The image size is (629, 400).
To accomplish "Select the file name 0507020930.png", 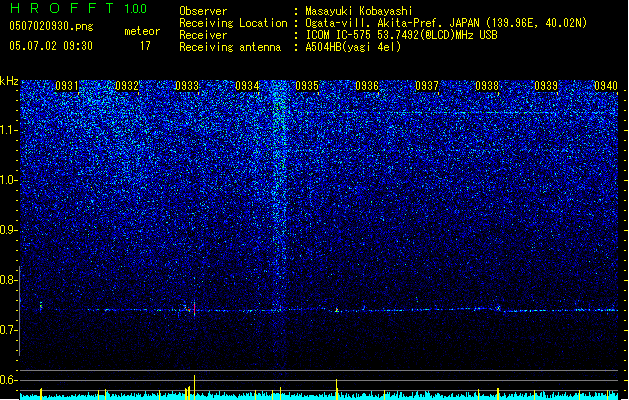I will (51, 26).
